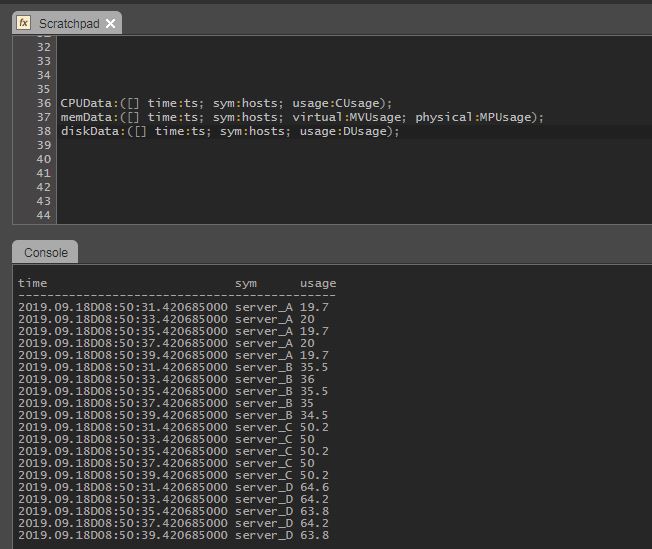Click server_A usage value at 08:50:33
Screen dimensions: 652x549
[x=307, y=319]
